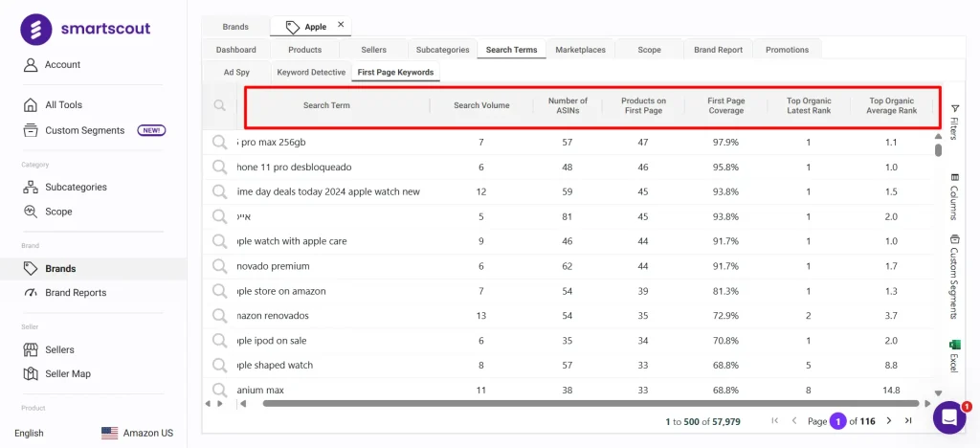Click the horizontal scrollbar thumb
This screenshot has height=448, width=980.
coord(590,404)
